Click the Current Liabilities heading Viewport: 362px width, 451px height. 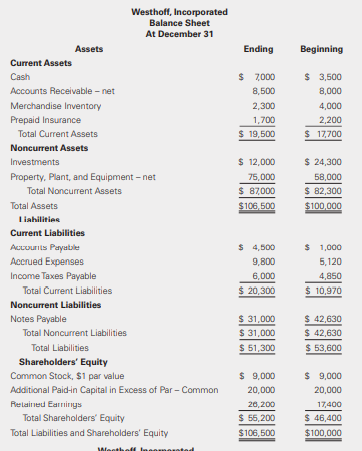pyautogui.click(x=47, y=233)
